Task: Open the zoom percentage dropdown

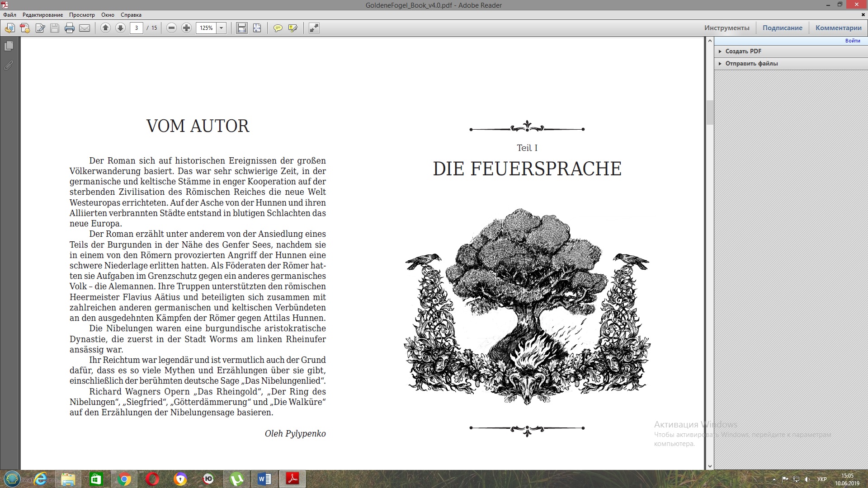Action: point(222,28)
